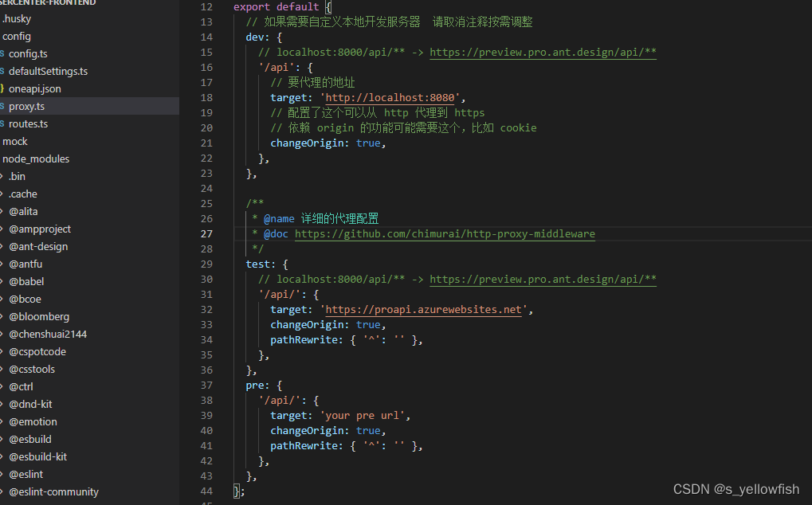812x505 pixels.
Task: Open defaultSettings.ts file
Action: (x=48, y=72)
